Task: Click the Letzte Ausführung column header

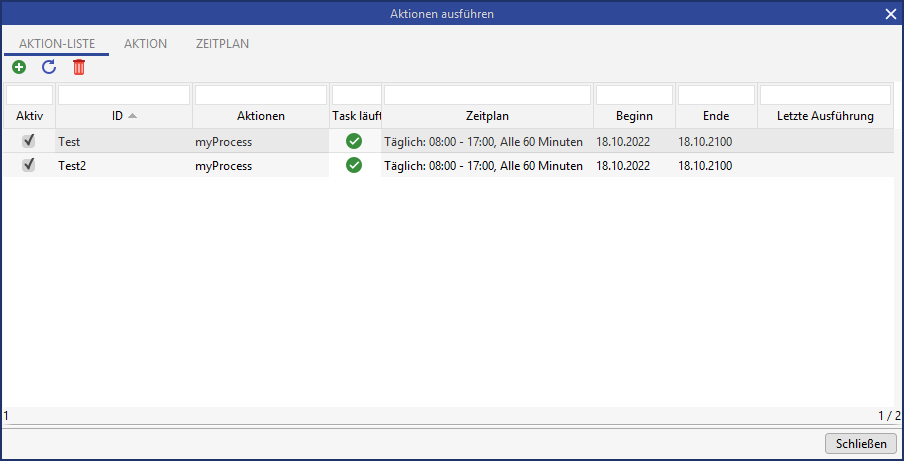Action: 825,116
